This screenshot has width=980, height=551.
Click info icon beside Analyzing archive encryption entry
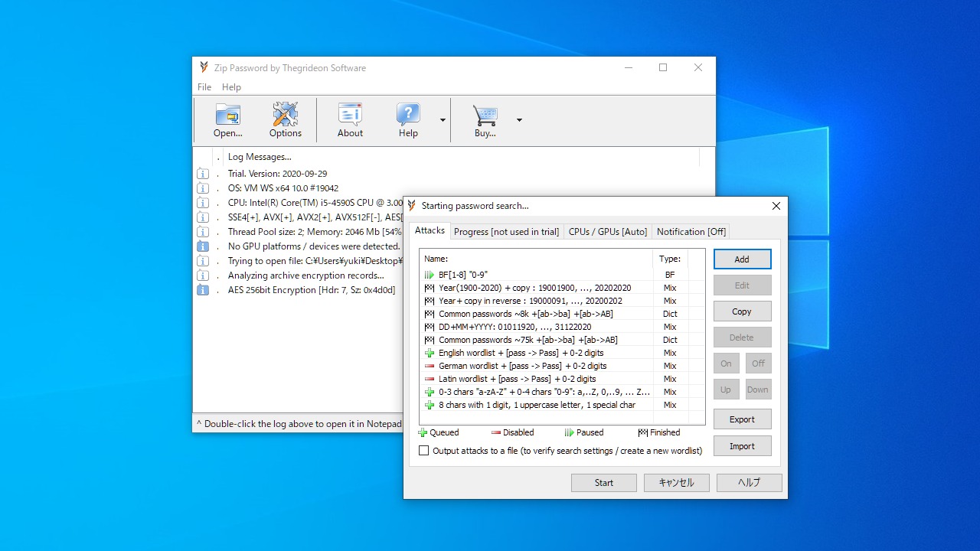202,275
